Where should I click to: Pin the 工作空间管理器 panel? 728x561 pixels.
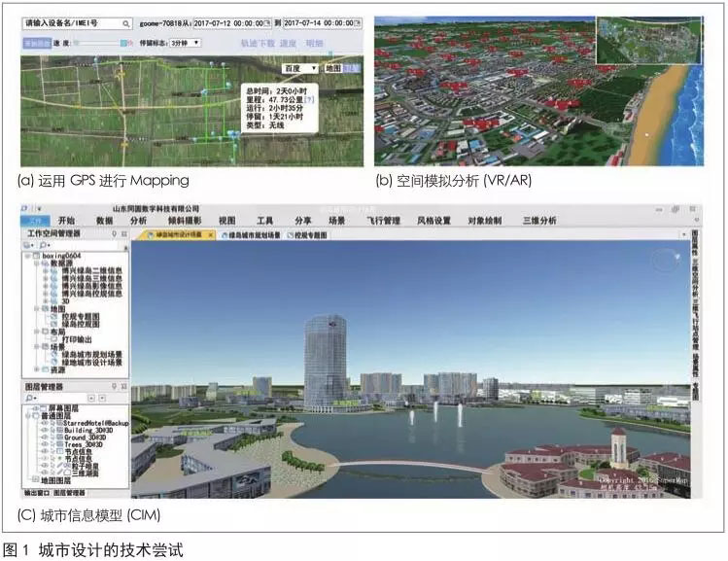point(115,233)
